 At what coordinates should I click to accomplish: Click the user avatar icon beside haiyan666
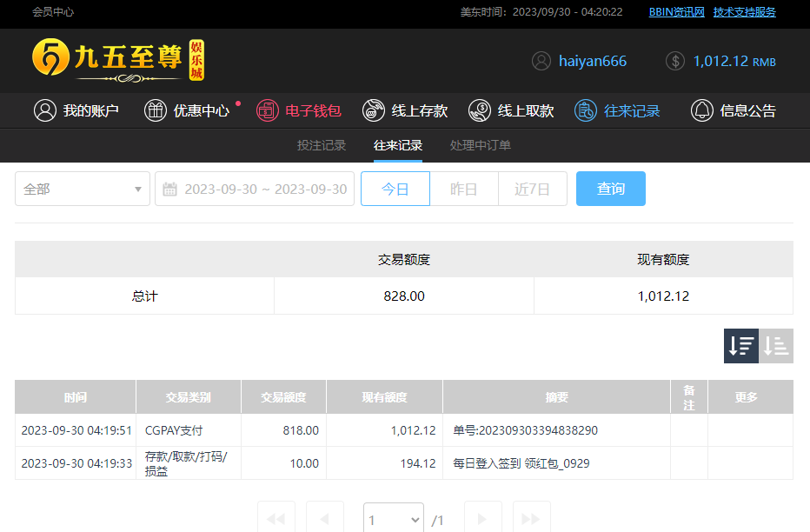(x=541, y=61)
